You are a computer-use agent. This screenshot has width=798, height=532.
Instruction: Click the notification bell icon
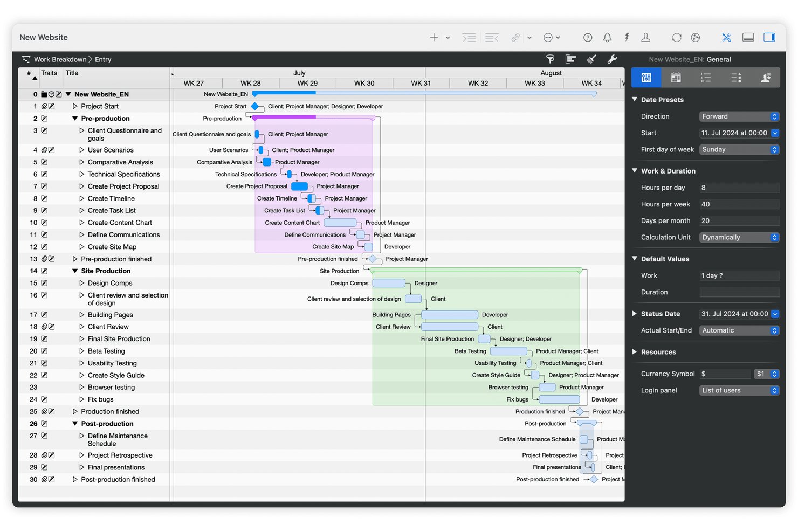pyautogui.click(x=607, y=37)
